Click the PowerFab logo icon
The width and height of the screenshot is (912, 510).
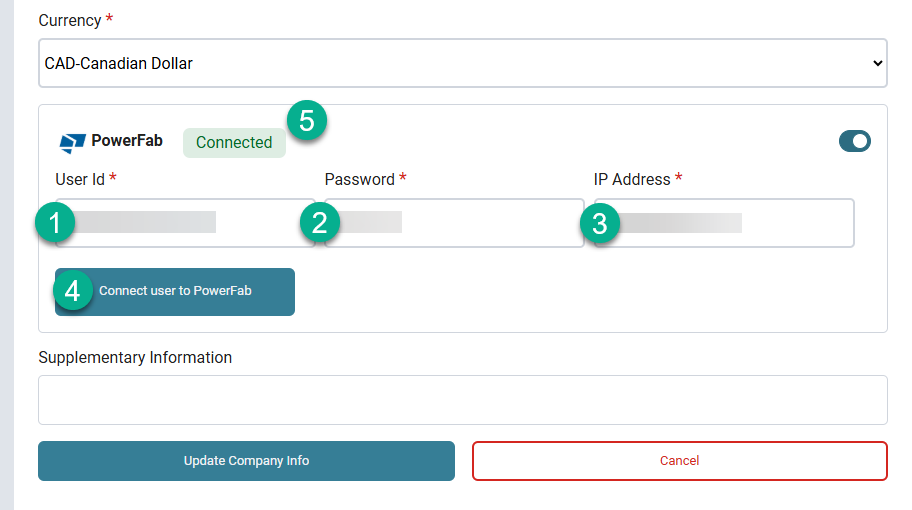tap(72, 142)
